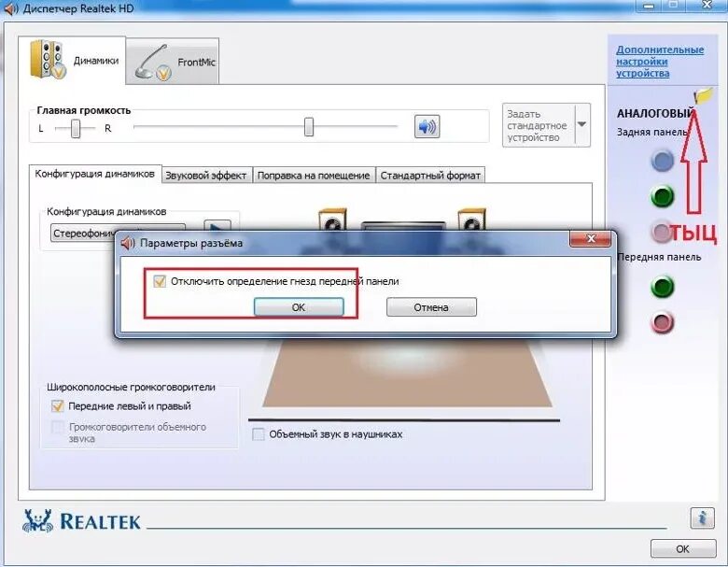
Task: Click the speakers icon on Динамики tab
Action: coord(48,59)
